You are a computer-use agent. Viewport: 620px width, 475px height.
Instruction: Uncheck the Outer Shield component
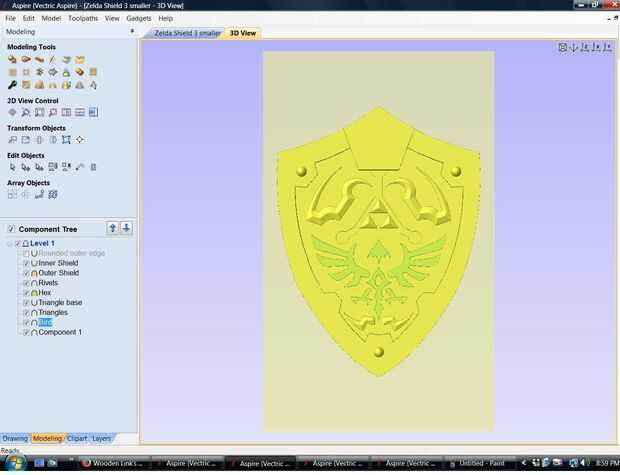tap(26, 273)
